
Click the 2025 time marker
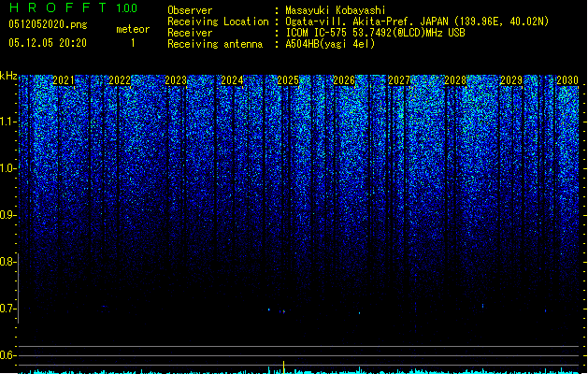(x=288, y=80)
